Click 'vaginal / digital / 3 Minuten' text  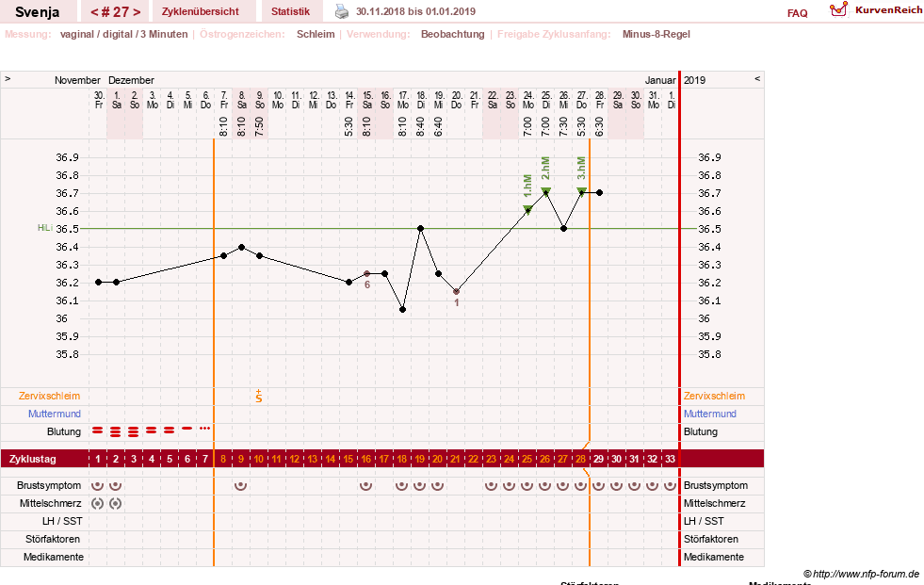coord(123,34)
